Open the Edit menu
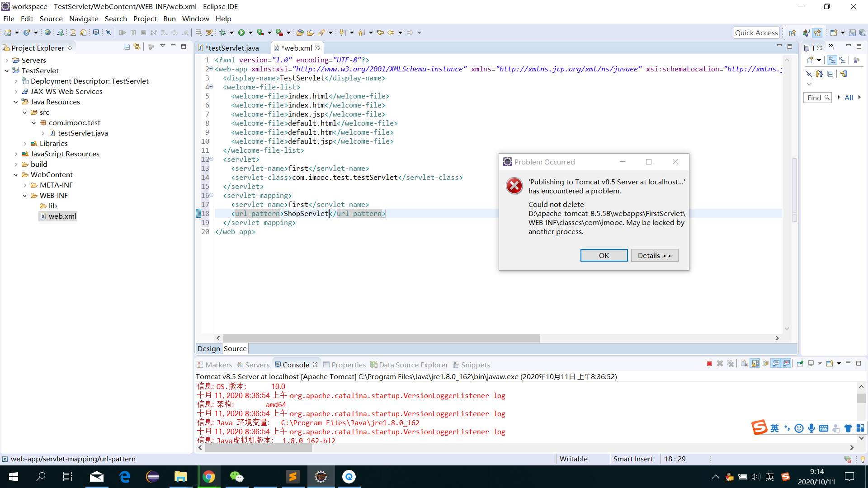 pos(27,19)
